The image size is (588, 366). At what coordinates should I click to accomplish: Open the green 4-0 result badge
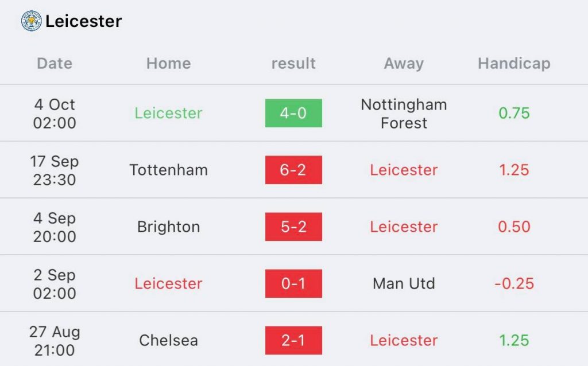pos(293,113)
